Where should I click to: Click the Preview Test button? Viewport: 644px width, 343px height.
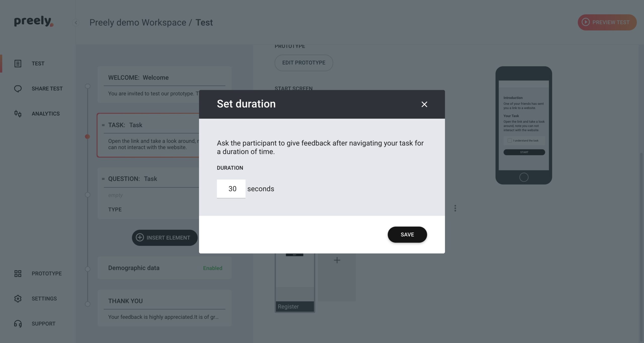point(607,22)
